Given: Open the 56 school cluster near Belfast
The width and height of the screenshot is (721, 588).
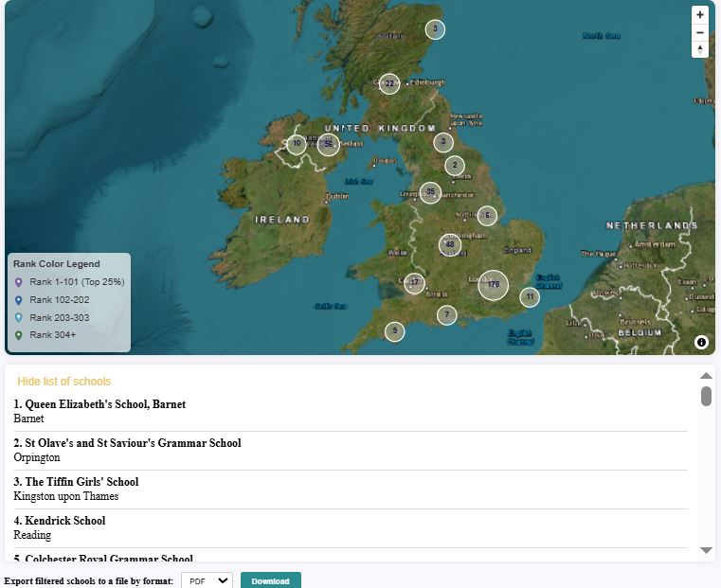Looking at the screenshot, I should [329, 145].
